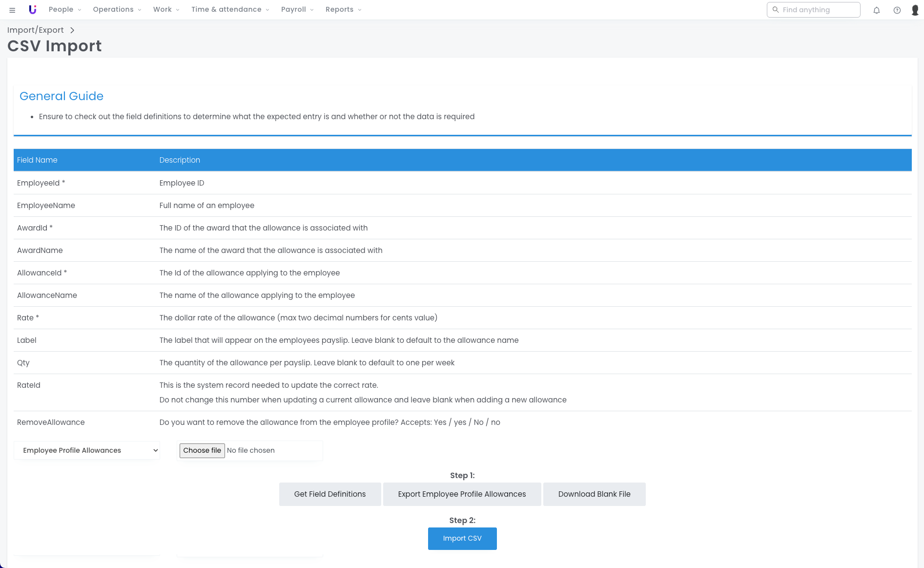Open the Work menu
The image size is (924, 568).
pyautogui.click(x=166, y=10)
